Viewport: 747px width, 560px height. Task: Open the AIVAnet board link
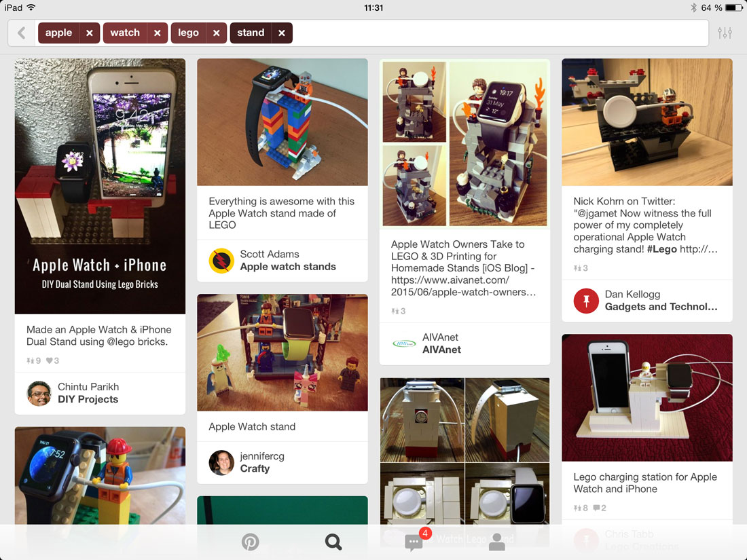[x=441, y=350]
